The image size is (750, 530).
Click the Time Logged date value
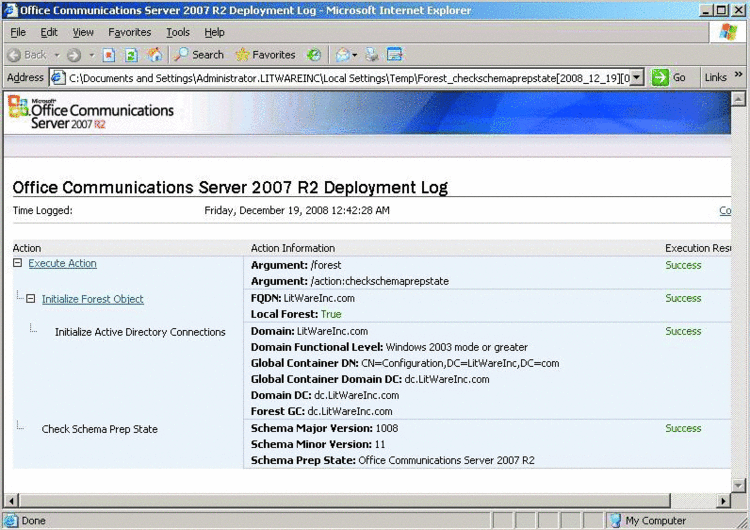(297, 210)
